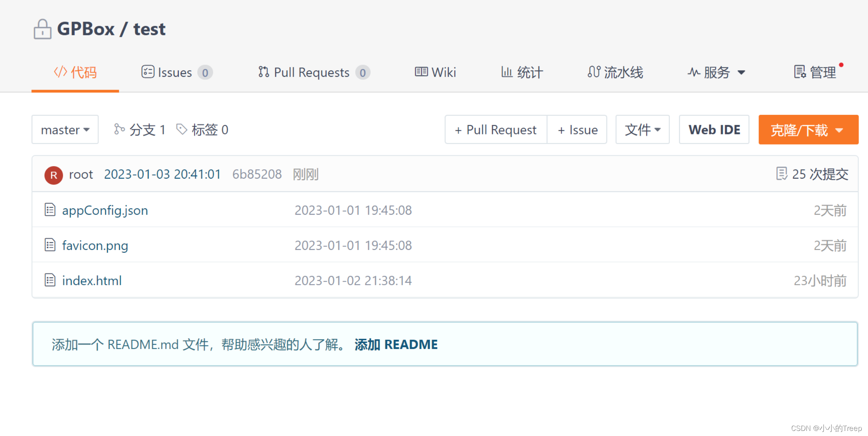This screenshot has height=436, width=868.
Task: Open the 文件 dropdown menu
Action: point(642,130)
